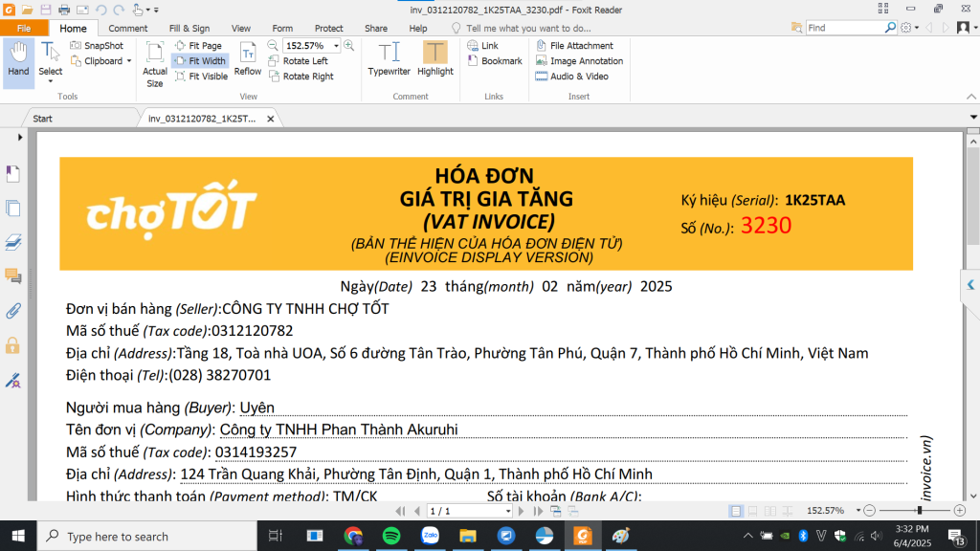Open file via quick access folder icon

tap(27, 10)
